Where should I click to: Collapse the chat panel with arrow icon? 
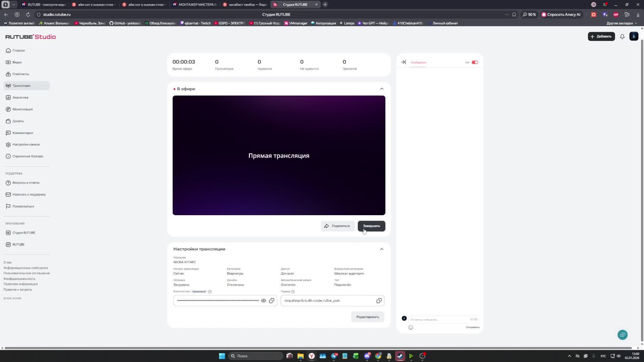tap(404, 62)
